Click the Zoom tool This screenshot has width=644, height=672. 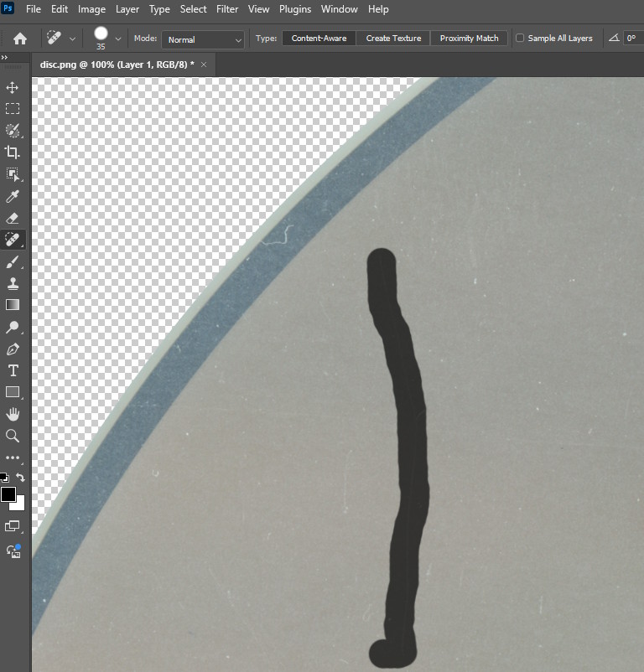(x=13, y=436)
